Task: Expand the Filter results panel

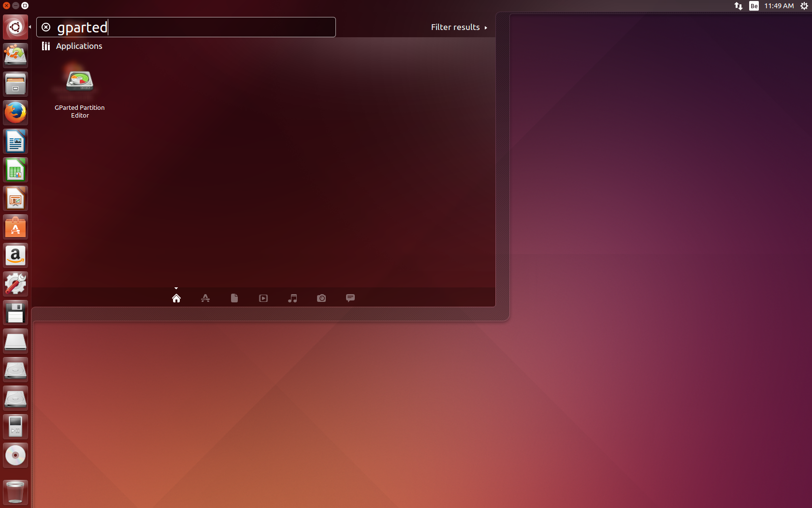Action: (459, 27)
